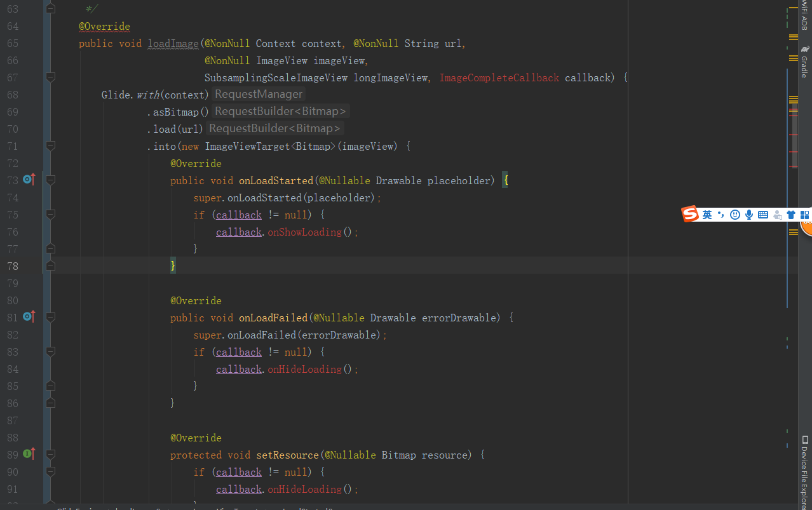Viewport: 812px width, 510px height.
Task: Open the skin shirt icon in IME toolbar
Action: (x=791, y=215)
